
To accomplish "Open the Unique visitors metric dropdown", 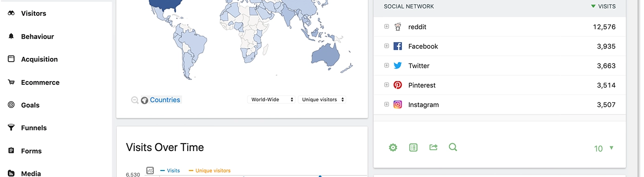I will tap(322, 100).
